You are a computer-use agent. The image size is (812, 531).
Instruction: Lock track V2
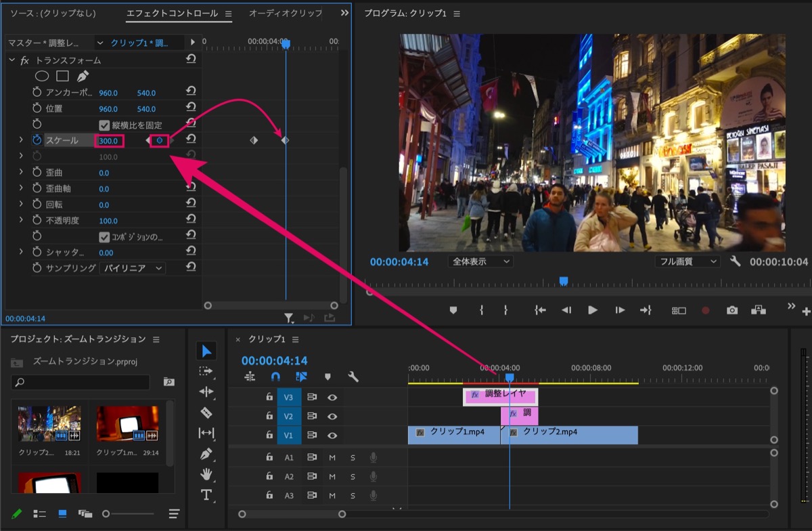[269, 416]
